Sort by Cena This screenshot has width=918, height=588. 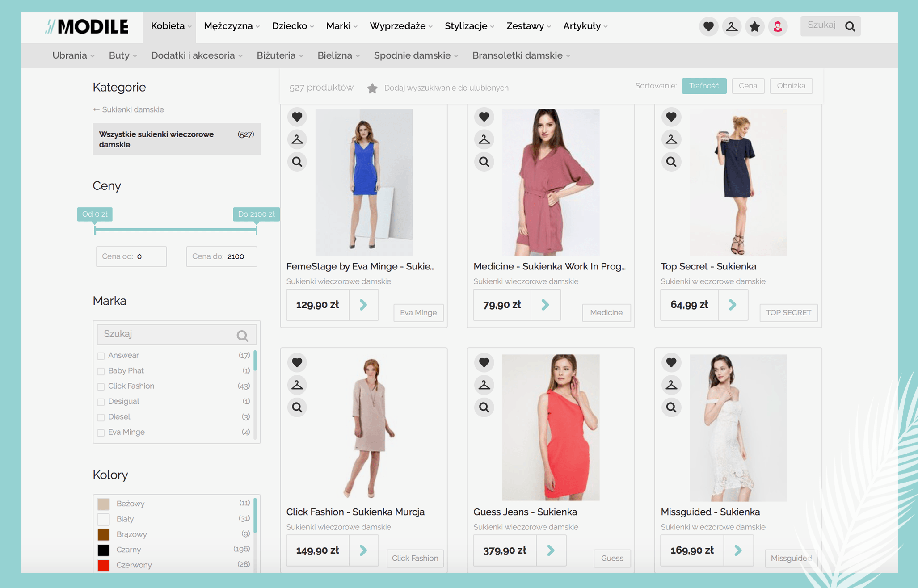click(x=748, y=86)
